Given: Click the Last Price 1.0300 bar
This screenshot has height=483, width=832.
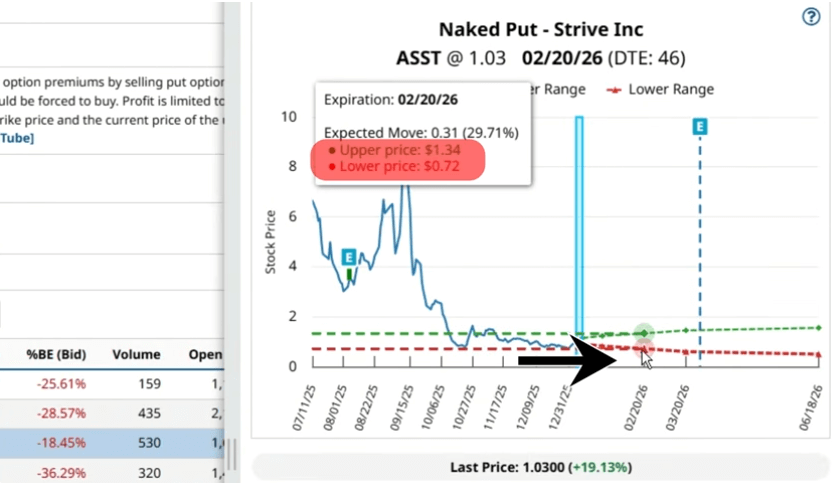Looking at the screenshot, I should coord(540,467).
